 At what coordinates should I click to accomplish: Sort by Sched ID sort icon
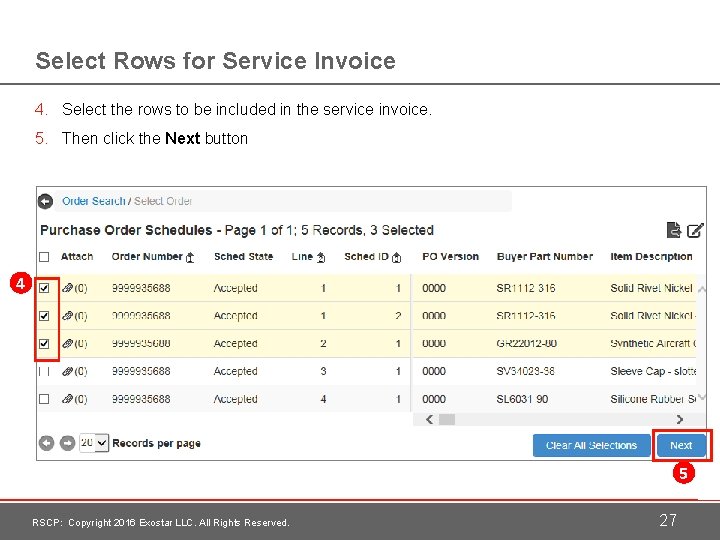point(397,258)
